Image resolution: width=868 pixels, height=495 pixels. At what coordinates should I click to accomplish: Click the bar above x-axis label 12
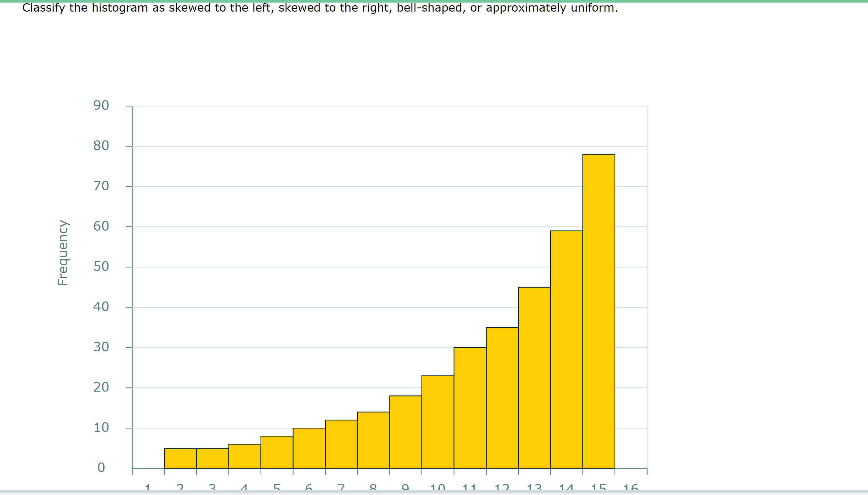pyautogui.click(x=502, y=398)
